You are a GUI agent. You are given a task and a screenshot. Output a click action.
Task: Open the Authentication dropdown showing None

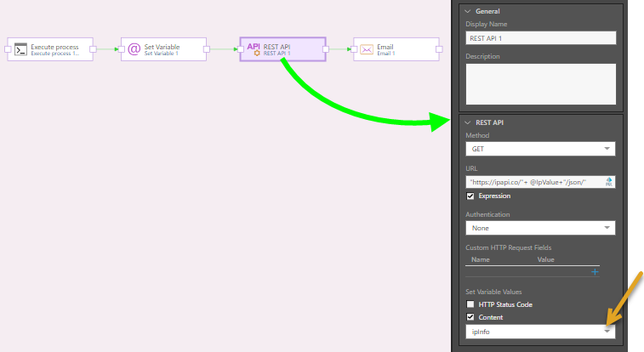(x=540, y=228)
